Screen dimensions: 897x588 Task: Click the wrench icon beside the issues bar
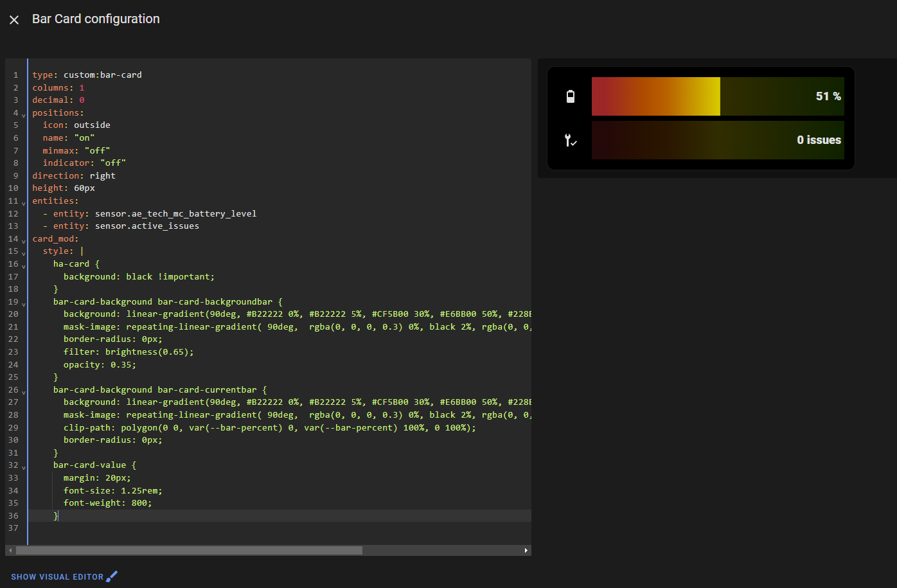coord(570,140)
